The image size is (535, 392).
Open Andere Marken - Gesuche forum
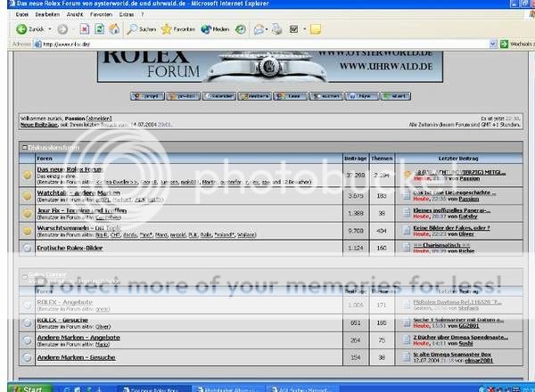pos(76,357)
